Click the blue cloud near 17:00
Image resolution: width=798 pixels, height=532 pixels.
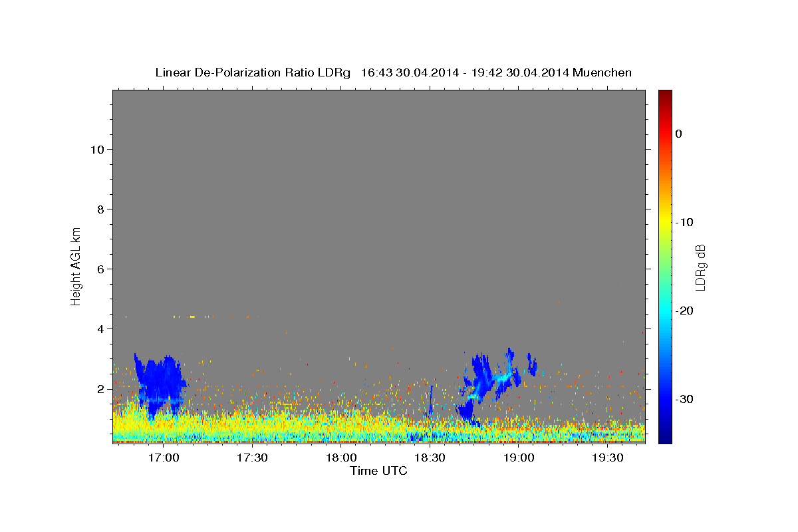click(160, 386)
